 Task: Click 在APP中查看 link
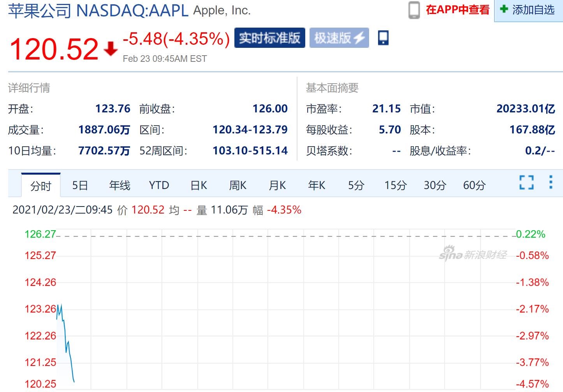(x=457, y=10)
